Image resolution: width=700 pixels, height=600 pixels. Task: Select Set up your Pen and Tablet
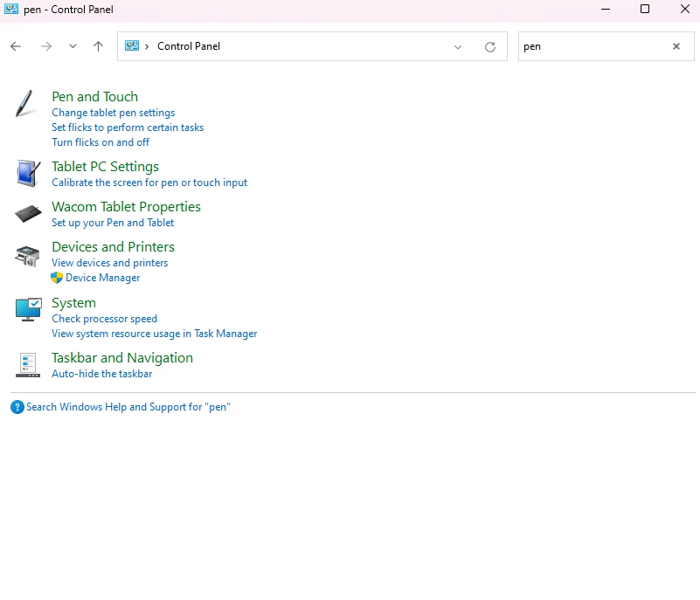click(113, 223)
